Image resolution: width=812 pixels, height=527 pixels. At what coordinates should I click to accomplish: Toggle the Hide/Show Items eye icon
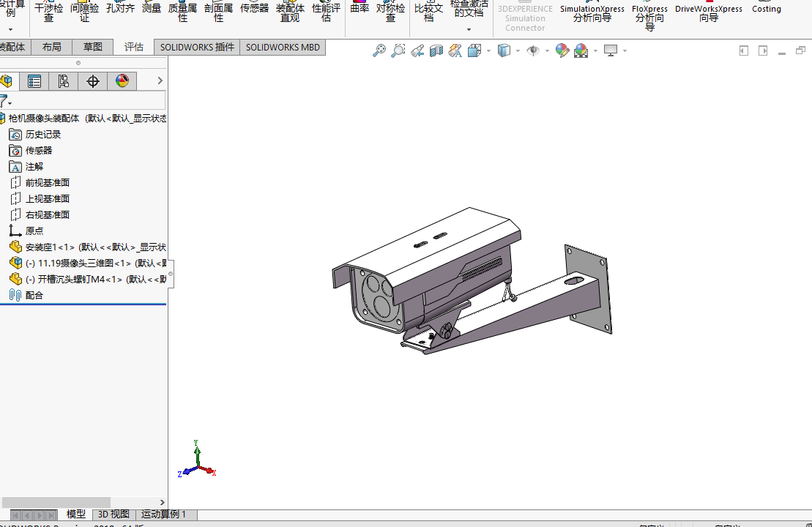point(533,51)
